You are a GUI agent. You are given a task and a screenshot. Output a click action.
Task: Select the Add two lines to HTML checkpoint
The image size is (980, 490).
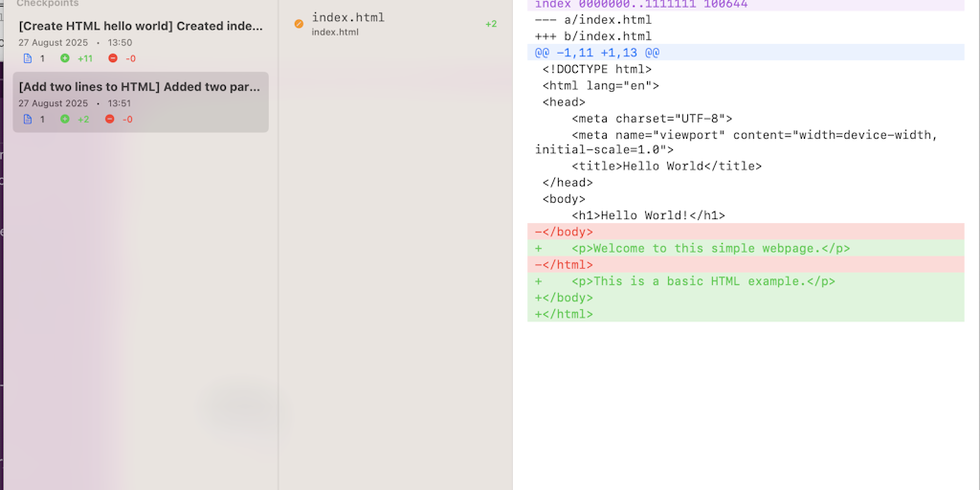click(140, 87)
